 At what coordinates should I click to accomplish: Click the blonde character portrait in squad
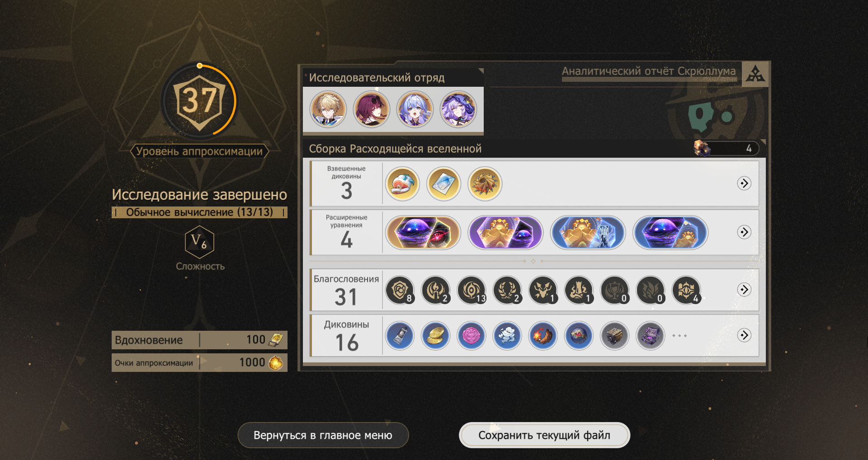pos(328,109)
